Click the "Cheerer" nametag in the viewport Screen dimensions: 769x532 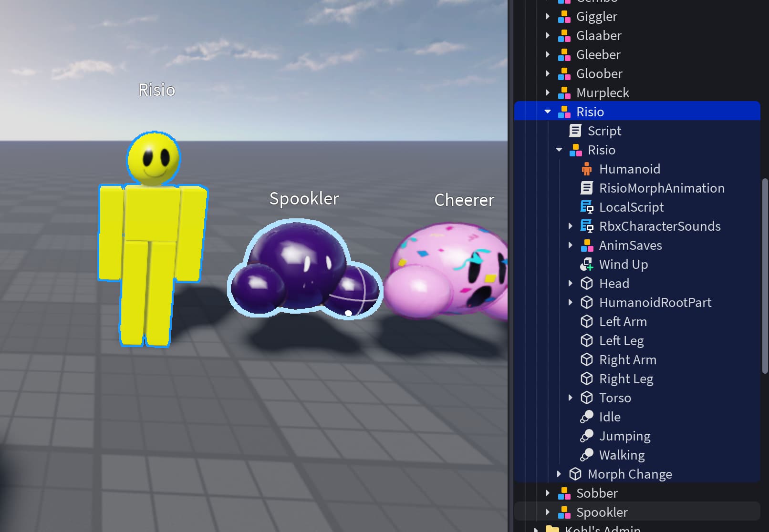point(464,200)
